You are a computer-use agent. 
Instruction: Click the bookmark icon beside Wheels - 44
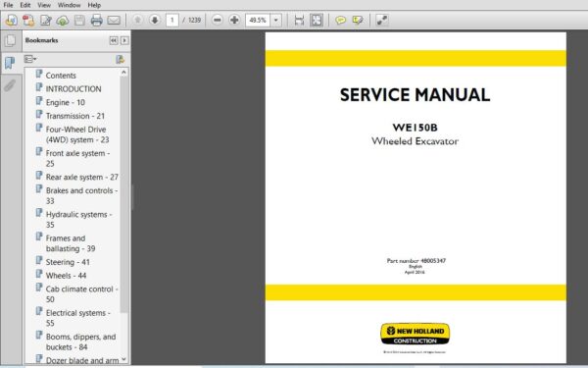38,274
